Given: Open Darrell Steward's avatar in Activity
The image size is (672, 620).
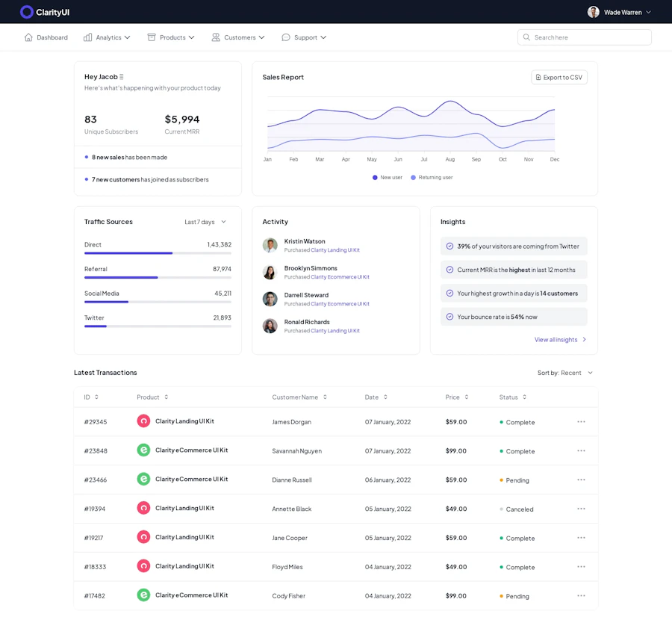Looking at the screenshot, I should click(x=270, y=300).
